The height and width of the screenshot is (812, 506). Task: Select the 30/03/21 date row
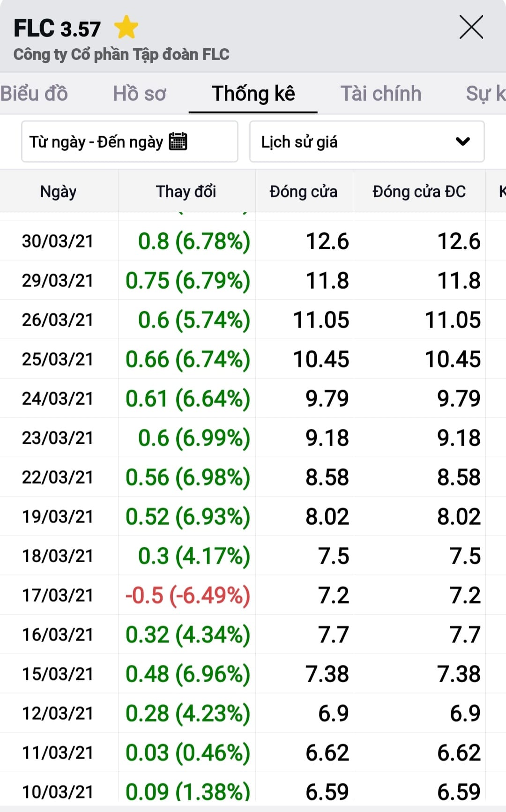(x=58, y=241)
